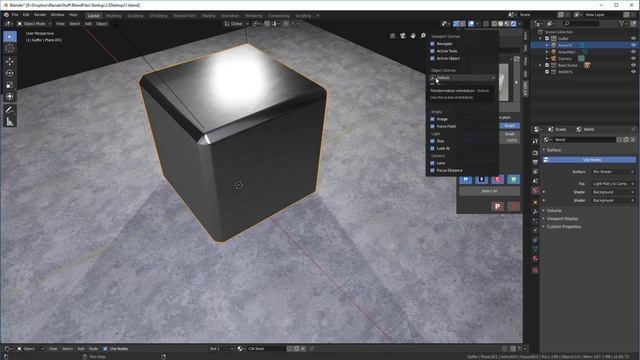This screenshot has width=640, height=360.
Task: Click the outliner filter funnel icon
Action: coord(622,24)
